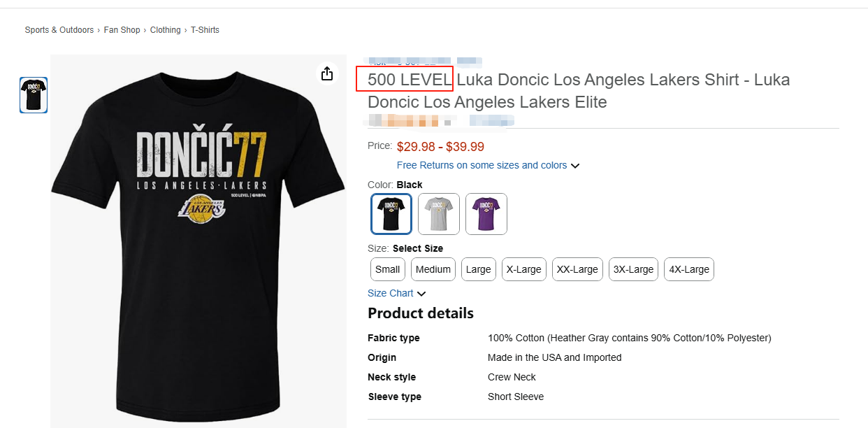This screenshot has width=868, height=428.
Task: Click the share icon on product image
Action: coord(327,73)
